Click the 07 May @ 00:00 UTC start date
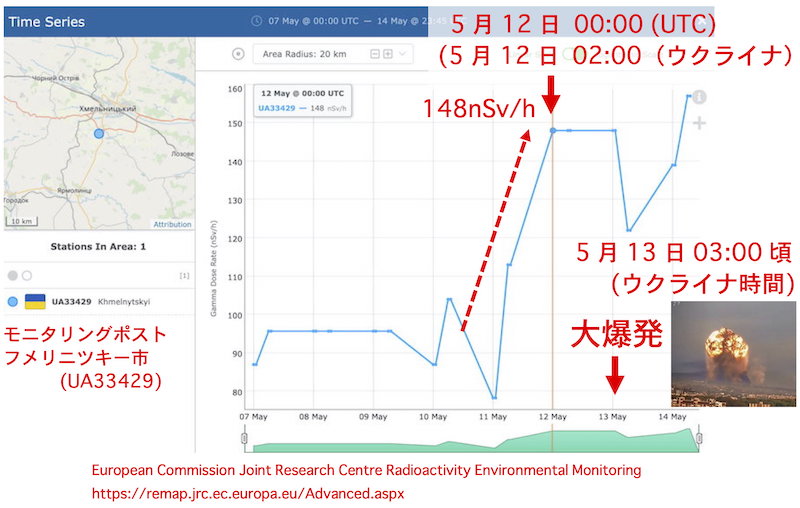Viewport: 800px width, 508px height. (x=313, y=21)
